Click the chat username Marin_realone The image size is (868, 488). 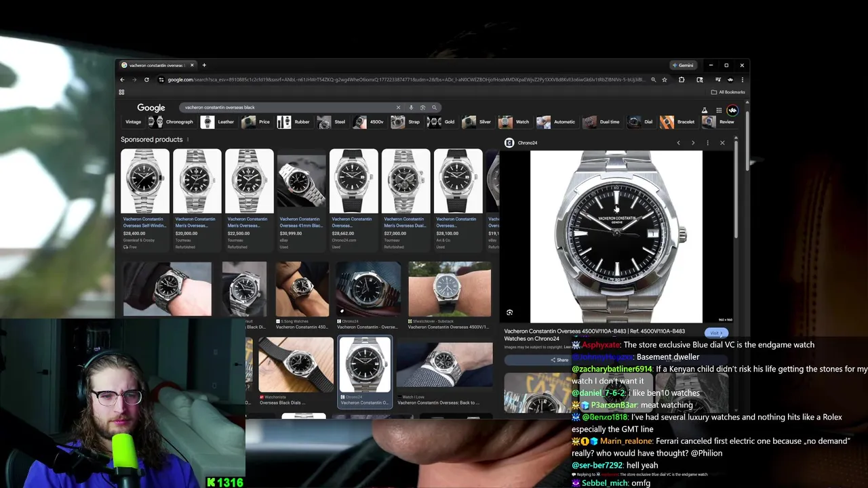coord(626,441)
